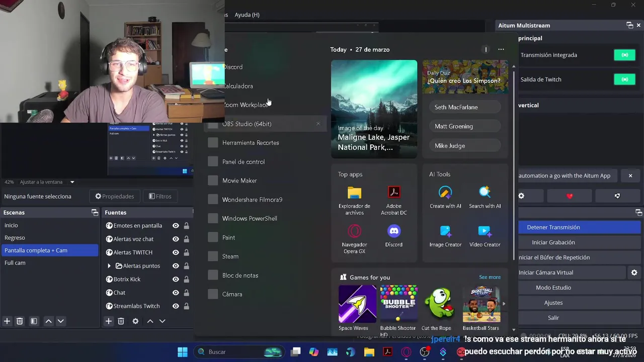Image resolution: width=644 pixels, height=362 pixels.
Task: Launch Adobe Acrobat DC from Top apps
Action: click(x=394, y=200)
